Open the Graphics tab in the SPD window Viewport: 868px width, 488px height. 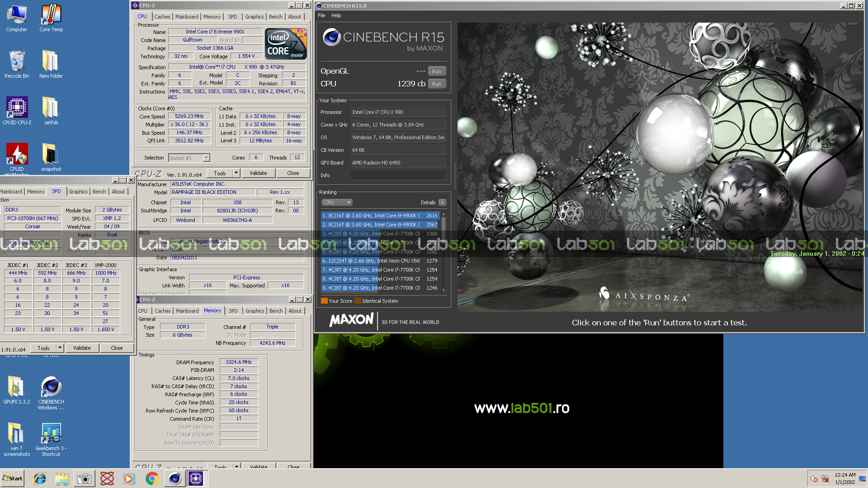(78, 192)
